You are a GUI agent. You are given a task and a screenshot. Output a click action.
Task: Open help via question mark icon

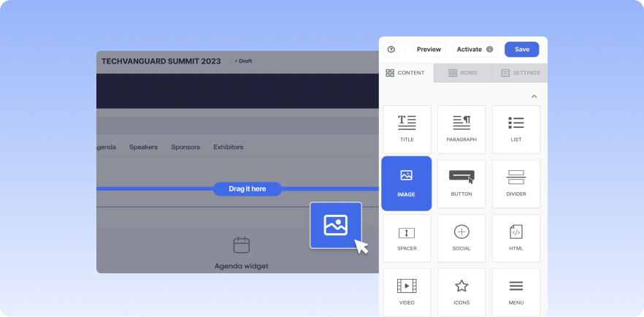pyautogui.click(x=391, y=50)
